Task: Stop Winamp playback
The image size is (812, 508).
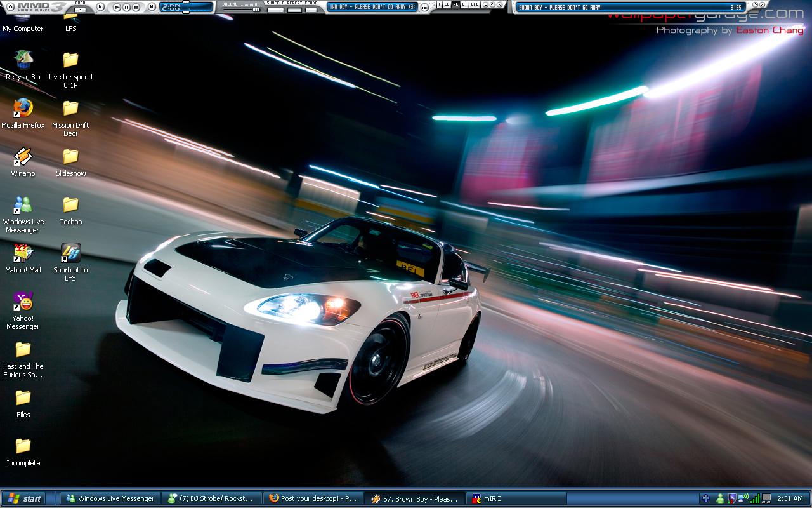Action: pyautogui.click(x=136, y=7)
